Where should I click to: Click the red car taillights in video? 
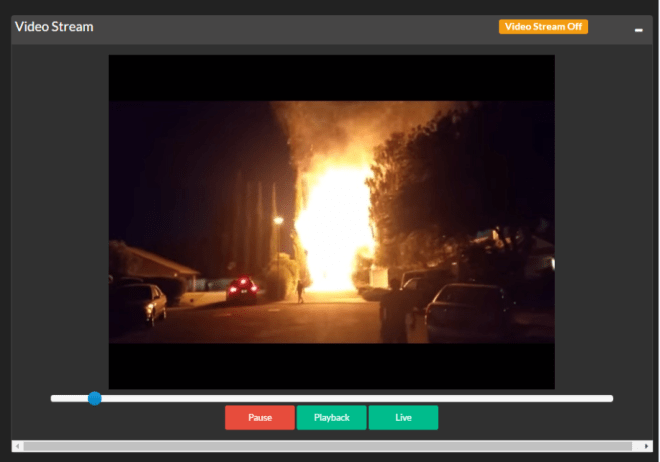pyautogui.click(x=241, y=289)
